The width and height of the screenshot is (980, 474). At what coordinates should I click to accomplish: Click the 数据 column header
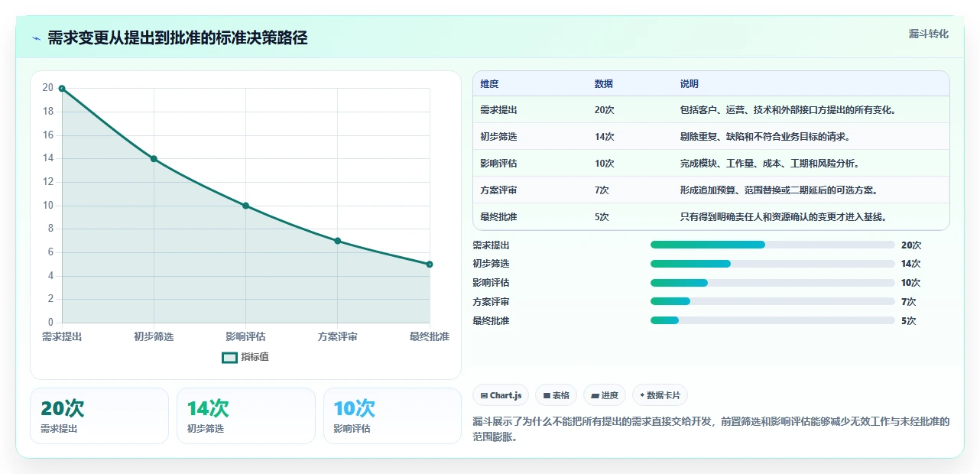click(x=604, y=84)
